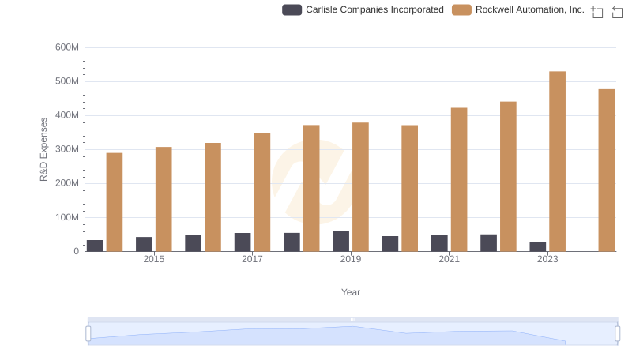This screenshot has width=632, height=364.
Task: Click the Carlisle bar for 2019
Action: click(340, 241)
